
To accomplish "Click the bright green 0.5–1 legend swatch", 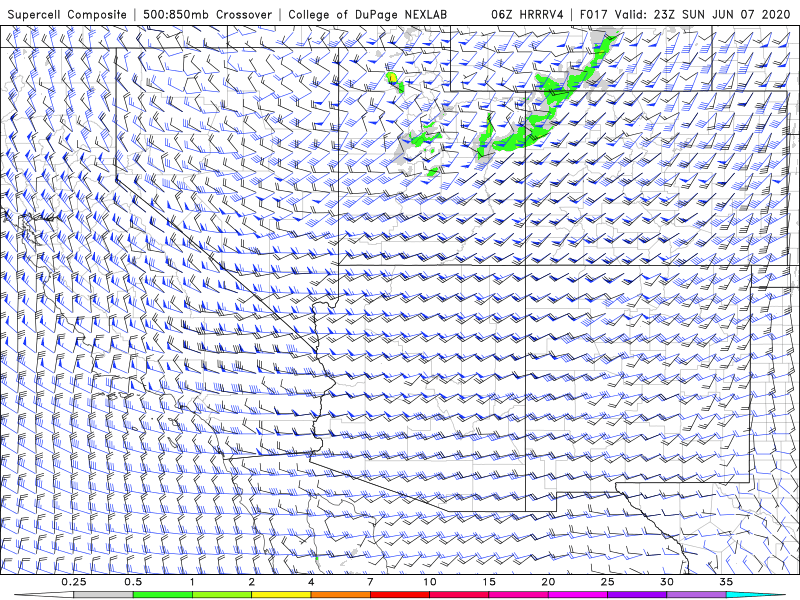I will (162, 595).
